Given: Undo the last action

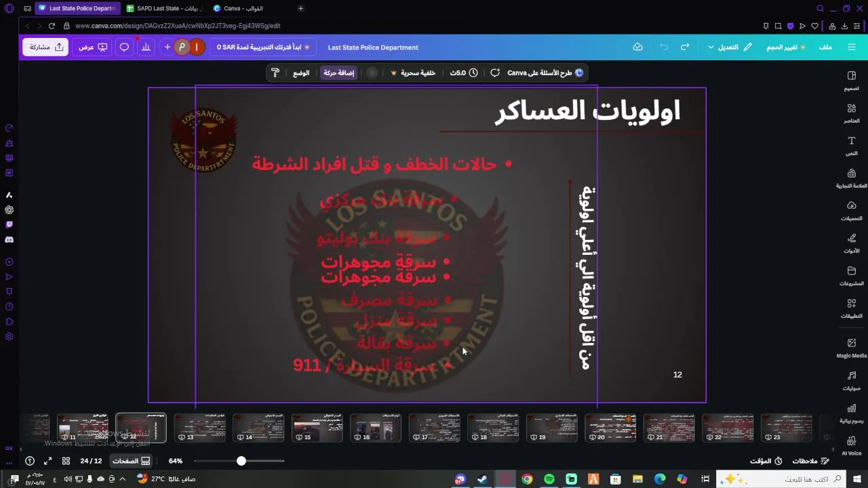Looking at the screenshot, I should coord(664,47).
